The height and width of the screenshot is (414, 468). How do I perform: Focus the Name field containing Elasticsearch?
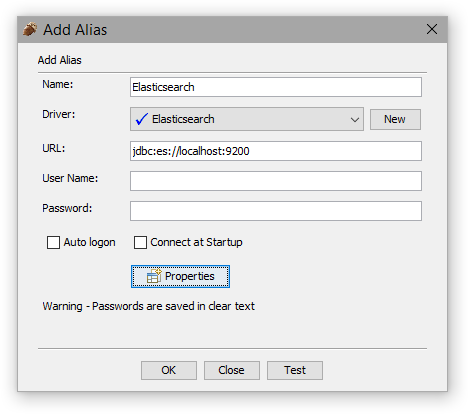pos(276,87)
